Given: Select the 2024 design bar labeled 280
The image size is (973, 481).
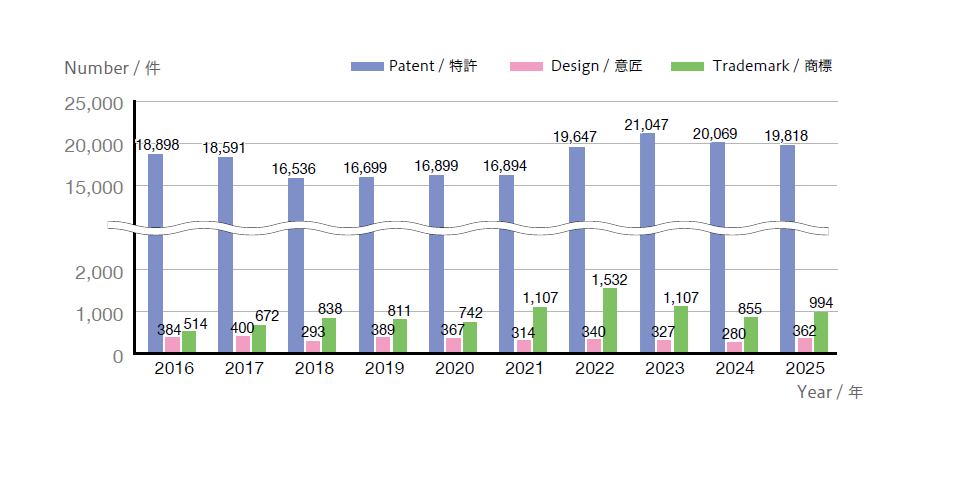Looking at the screenshot, I should [x=735, y=347].
